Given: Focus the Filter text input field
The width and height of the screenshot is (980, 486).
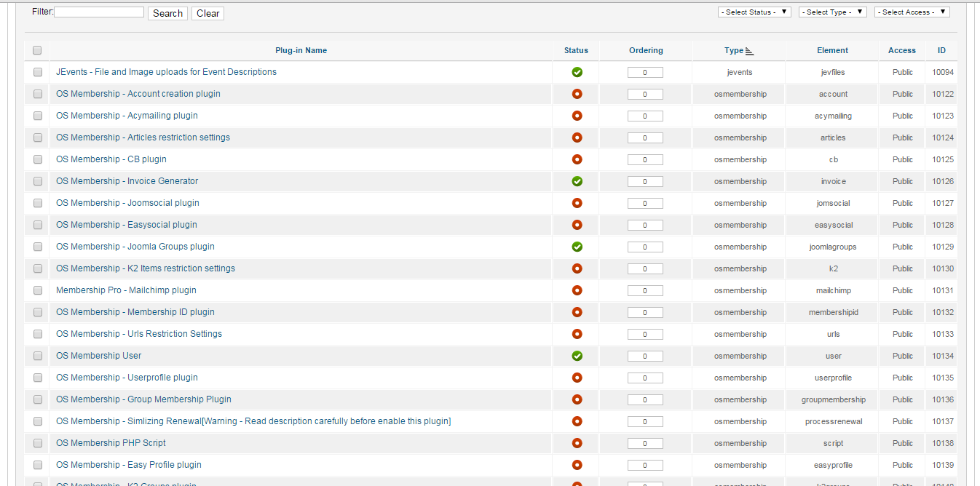Looking at the screenshot, I should point(99,12).
